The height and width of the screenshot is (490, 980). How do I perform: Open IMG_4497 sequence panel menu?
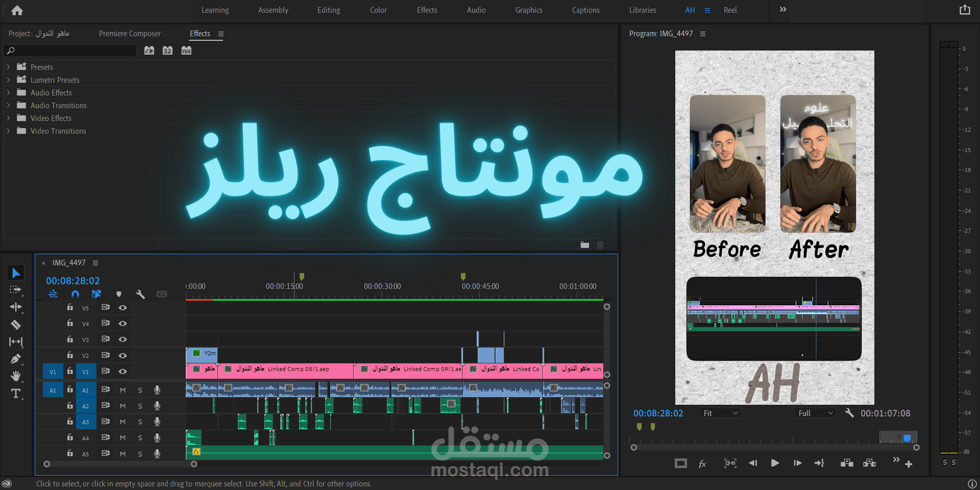pos(95,263)
